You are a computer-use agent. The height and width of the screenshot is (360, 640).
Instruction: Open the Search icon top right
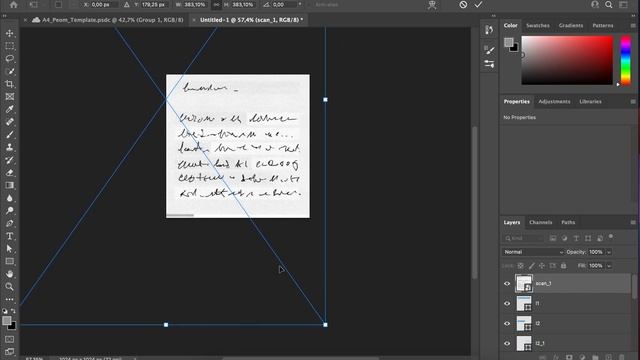[609, 4]
